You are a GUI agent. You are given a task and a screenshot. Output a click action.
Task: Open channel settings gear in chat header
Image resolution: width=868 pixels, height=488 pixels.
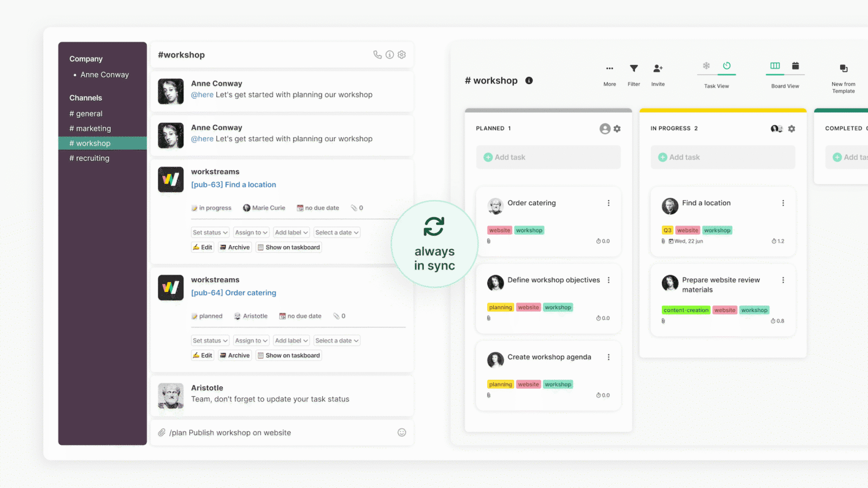[x=401, y=55]
